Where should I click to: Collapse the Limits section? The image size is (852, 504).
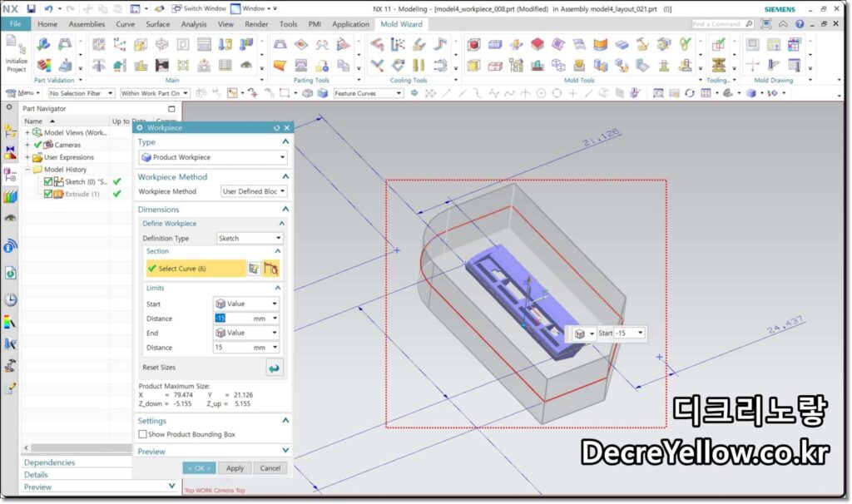point(278,288)
